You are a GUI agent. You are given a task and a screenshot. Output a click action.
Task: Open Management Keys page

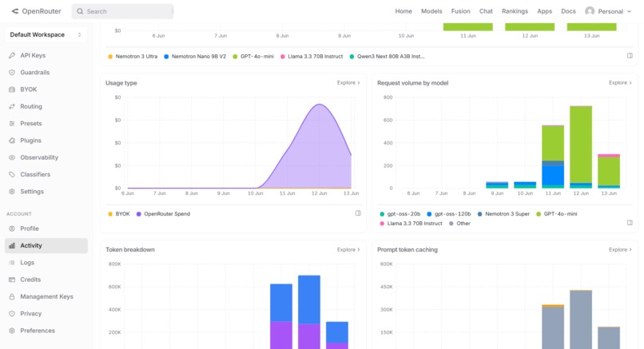[x=46, y=297]
